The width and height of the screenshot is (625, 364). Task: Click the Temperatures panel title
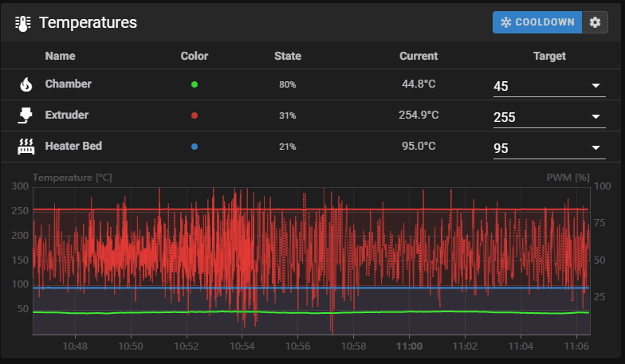(88, 22)
